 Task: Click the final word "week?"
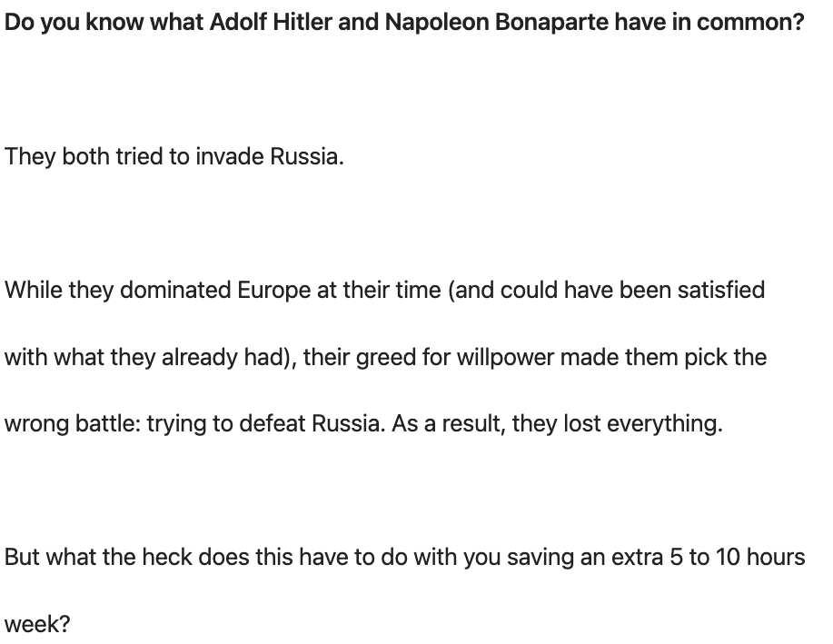(x=37, y=624)
